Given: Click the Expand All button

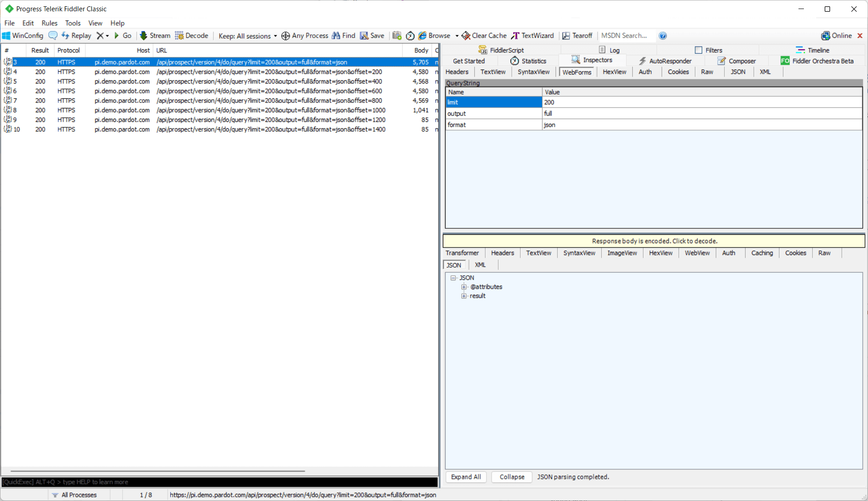Looking at the screenshot, I should 466,477.
